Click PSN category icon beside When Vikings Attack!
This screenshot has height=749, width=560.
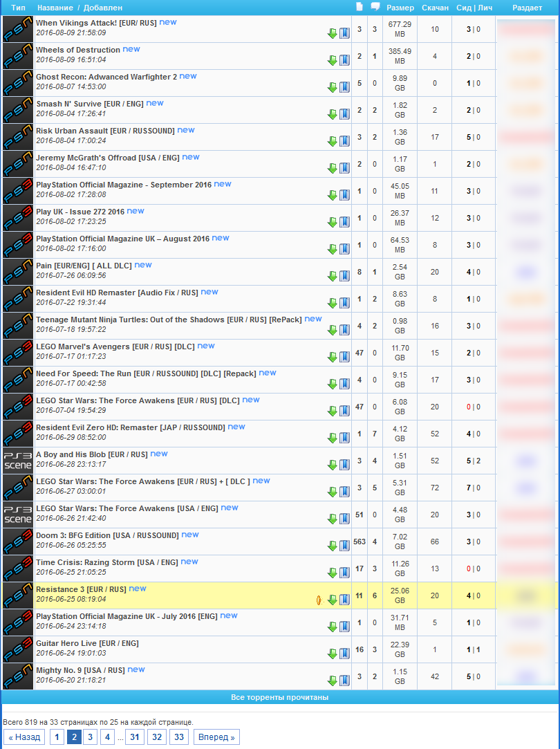18,29
